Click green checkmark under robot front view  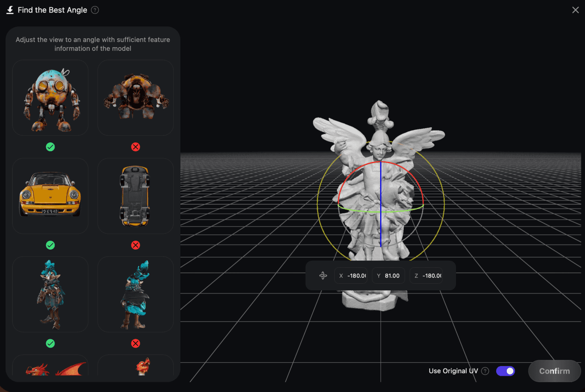(x=50, y=147)
